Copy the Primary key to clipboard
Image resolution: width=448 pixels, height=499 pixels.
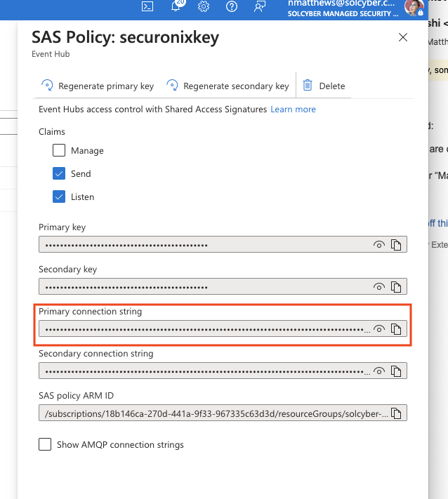[x=396, y=245]
